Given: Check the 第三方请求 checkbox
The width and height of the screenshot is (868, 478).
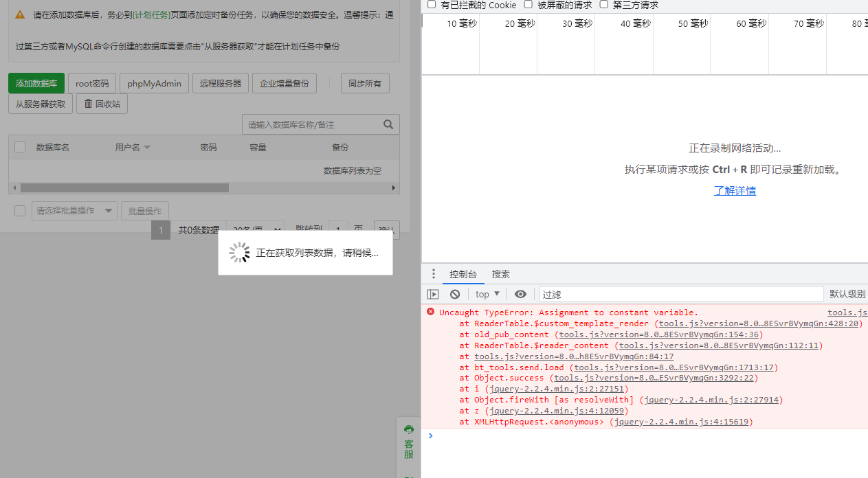Looking at the screenshot, I should 603,4.
